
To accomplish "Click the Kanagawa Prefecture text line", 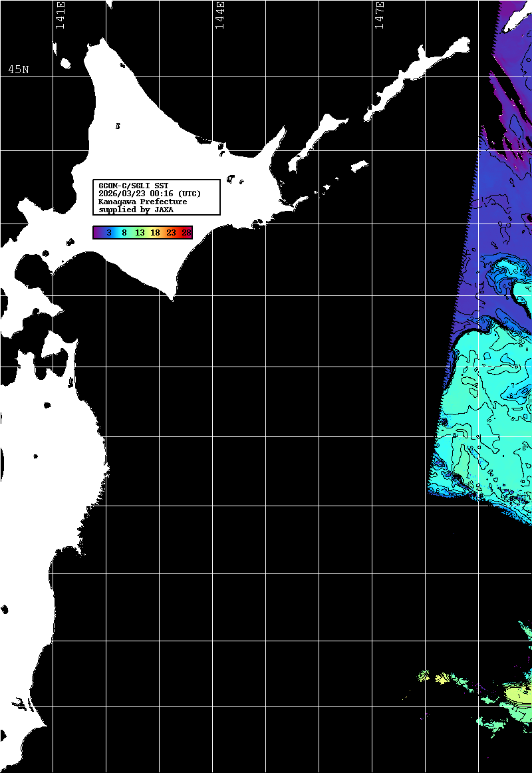I will [x=142, y=202].
